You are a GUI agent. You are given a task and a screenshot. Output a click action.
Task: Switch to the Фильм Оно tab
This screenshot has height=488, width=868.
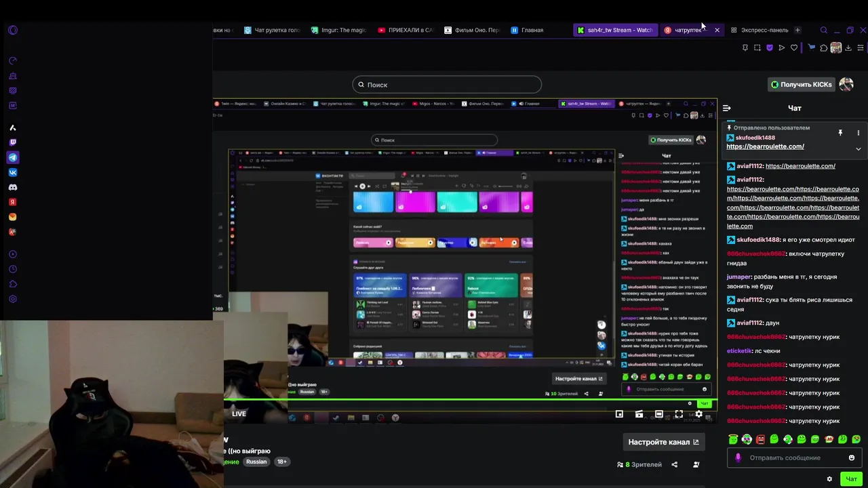[472, 30]
